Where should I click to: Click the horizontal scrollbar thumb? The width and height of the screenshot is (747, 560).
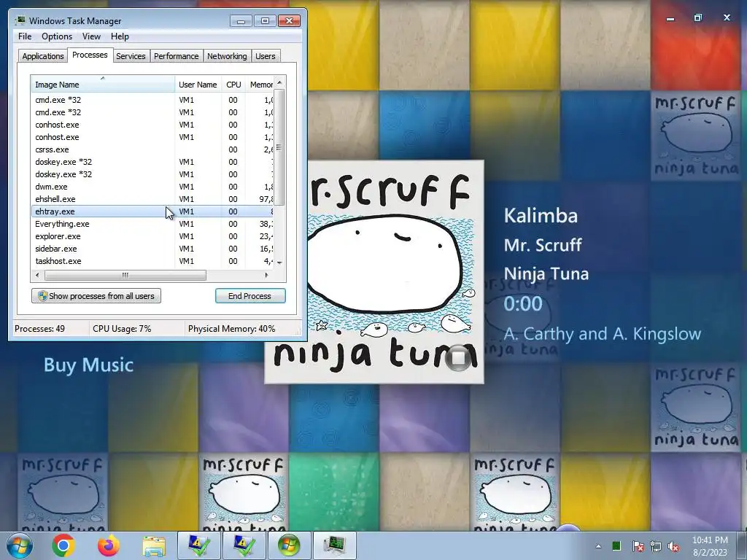click(125, 275)
